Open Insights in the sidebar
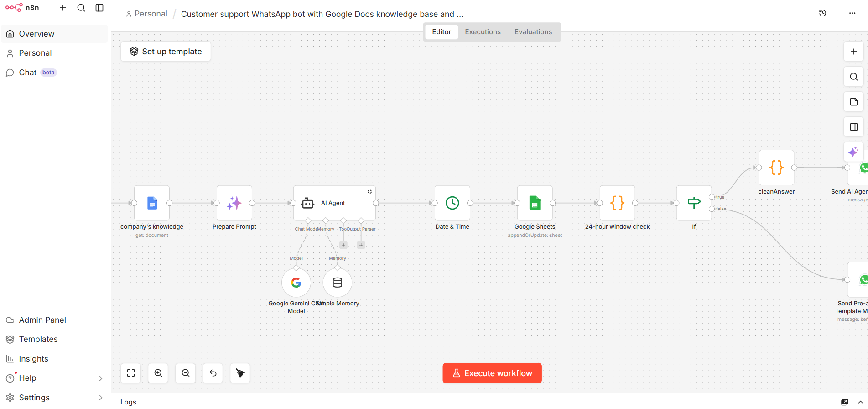 coord(54,359)
